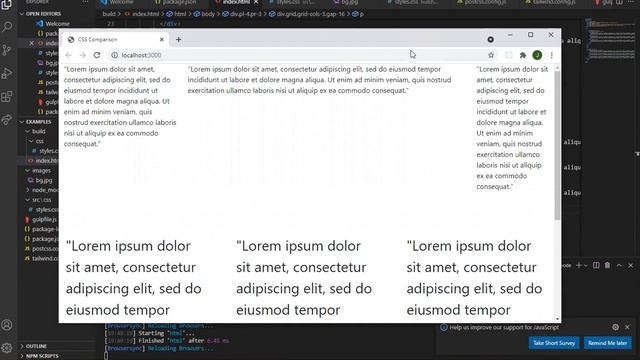Open the Source Control view in VS Code
This screenshot has width=640, height=360.
pyautogui.click(x=7, y=50)
